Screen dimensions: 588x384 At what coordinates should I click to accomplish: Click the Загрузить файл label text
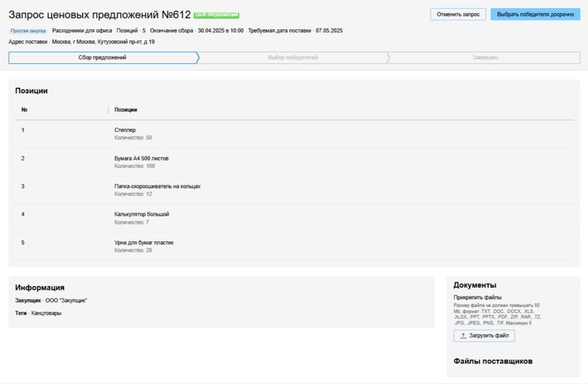coord(490,336)
